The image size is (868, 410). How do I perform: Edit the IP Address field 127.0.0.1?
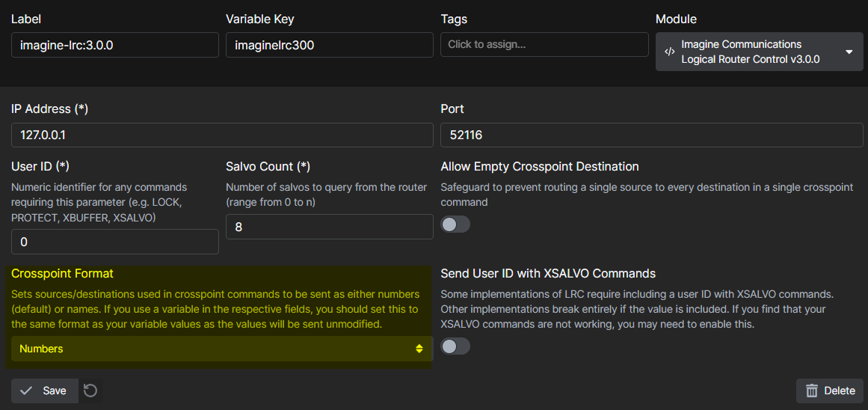[x=222, y=135]
